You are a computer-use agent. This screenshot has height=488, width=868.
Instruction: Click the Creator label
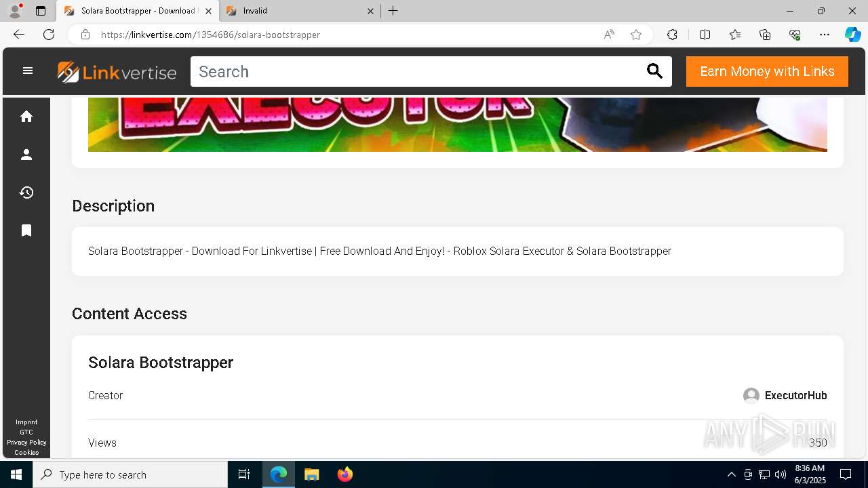tap(105, 396)
